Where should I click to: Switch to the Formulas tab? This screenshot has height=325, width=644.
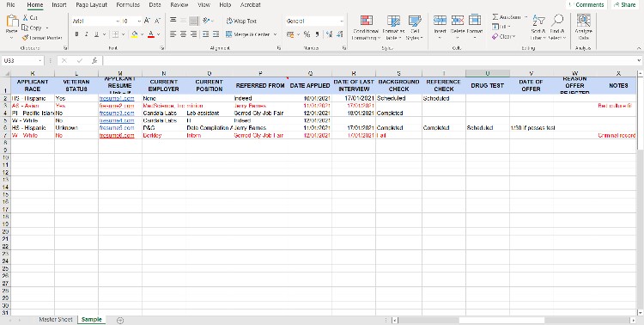pyautogui.click(x=128, y=5)
